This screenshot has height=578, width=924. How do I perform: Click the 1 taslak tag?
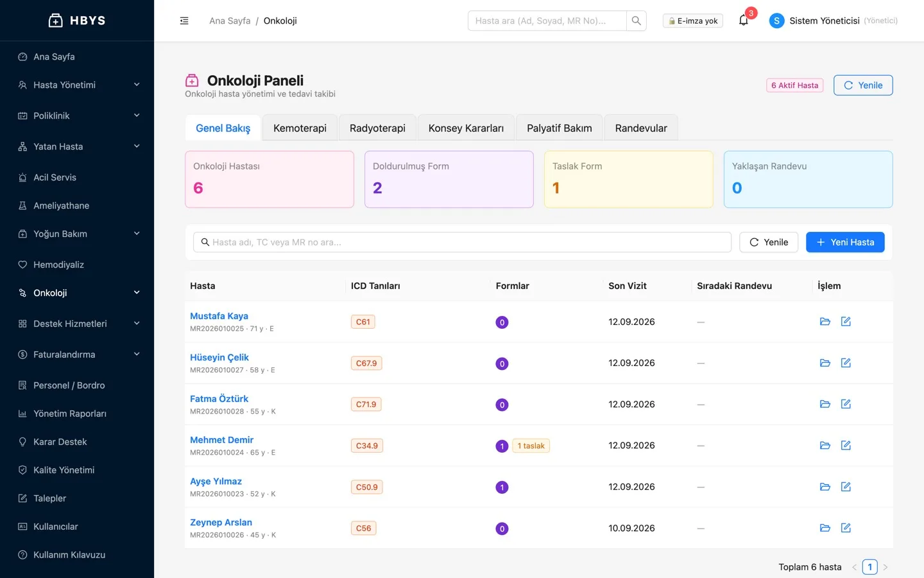point(531,446)
